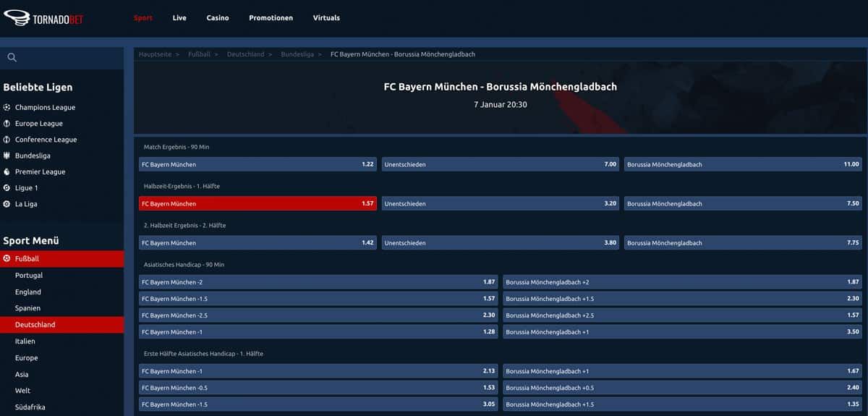Click the Champions League ball icon
This screenshot has width=868, height=416.
[7, 107]
